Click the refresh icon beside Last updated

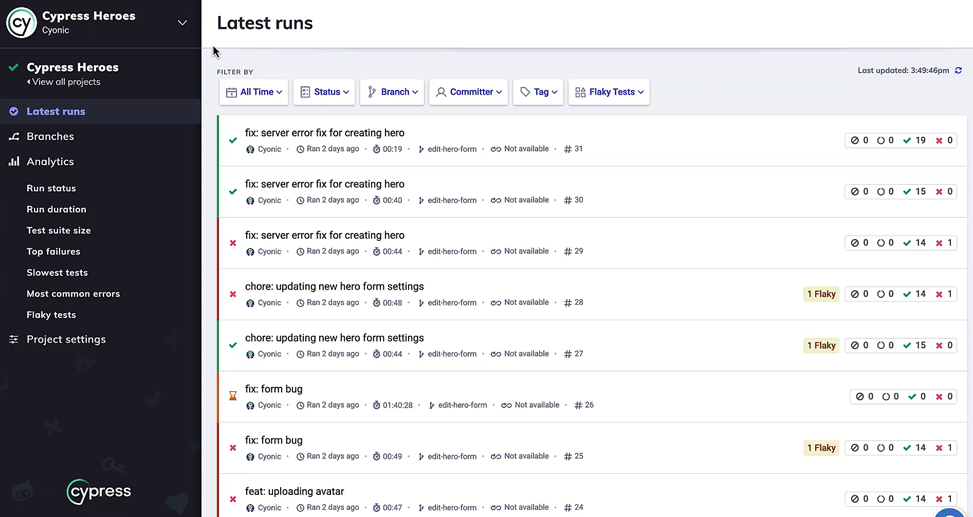click(x=959, y=71)
